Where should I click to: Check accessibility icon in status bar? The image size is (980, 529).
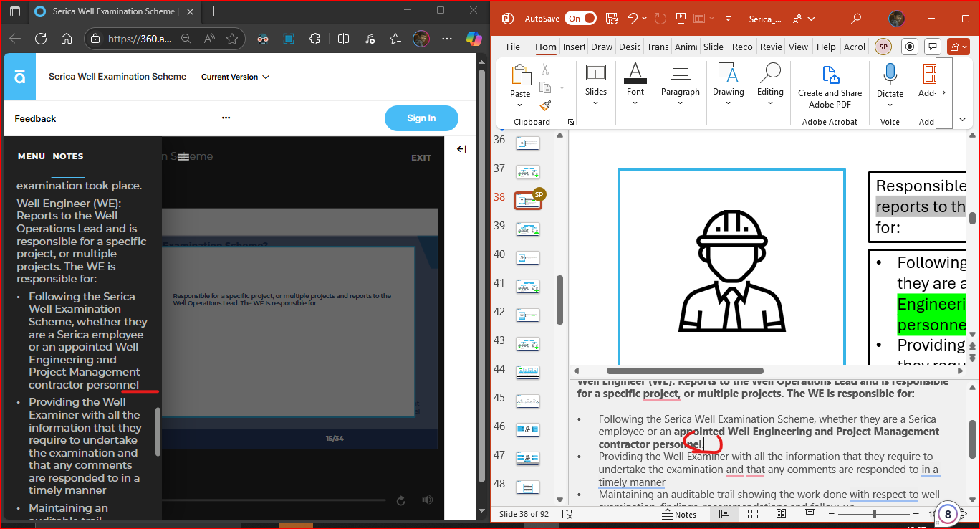(x=567, y=514)
